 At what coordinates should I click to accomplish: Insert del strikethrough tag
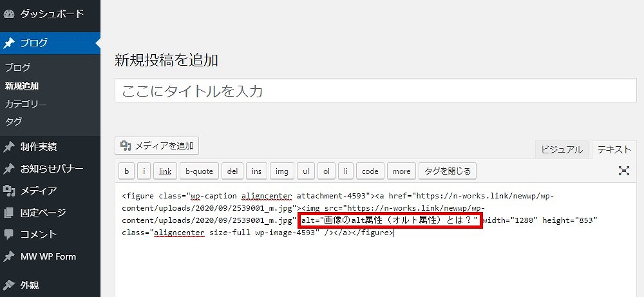pos(232,171)
